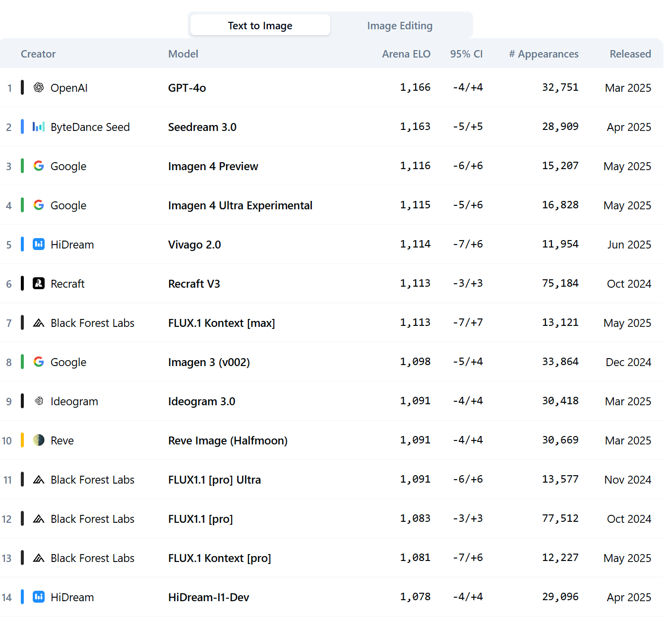This screenshot has height=624, width=672.
Task: Select Imagen 4 Ultra Experimental model name
Action: (x=240, y=205)
